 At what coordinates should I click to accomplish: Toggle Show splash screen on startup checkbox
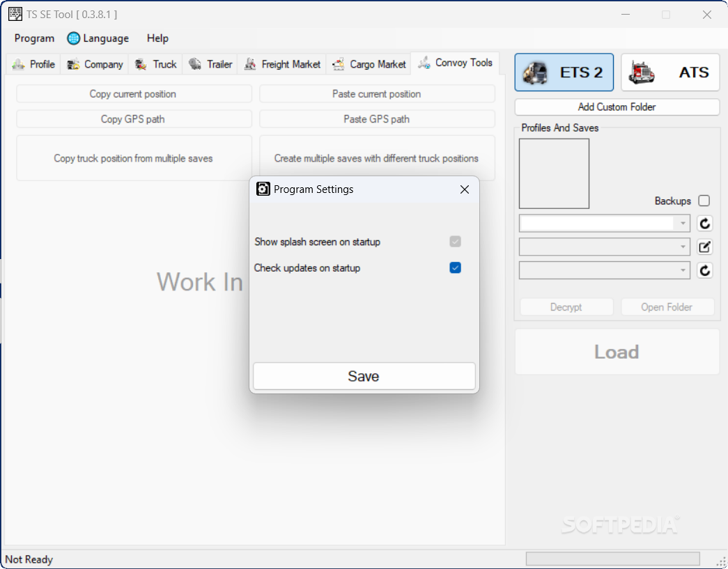(x=455, y=242)
